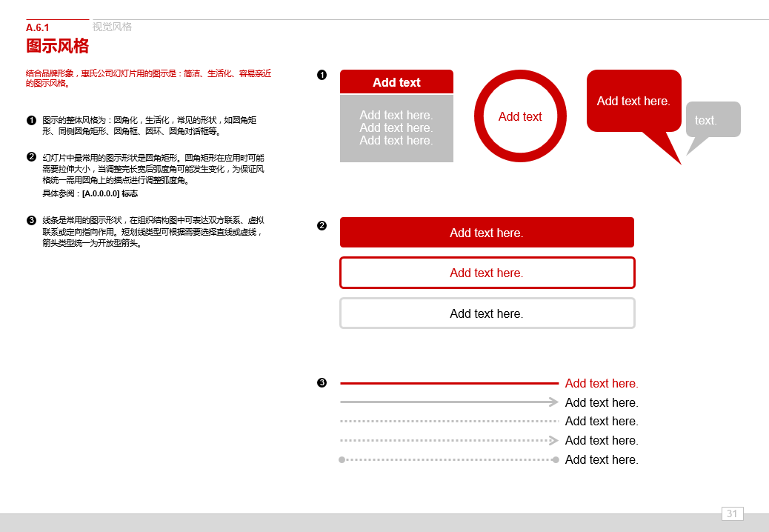The image size is (769, 532).
Task: Click the paragraph starting "线条是常用的图示形状"
Action: tap(153, 231)
